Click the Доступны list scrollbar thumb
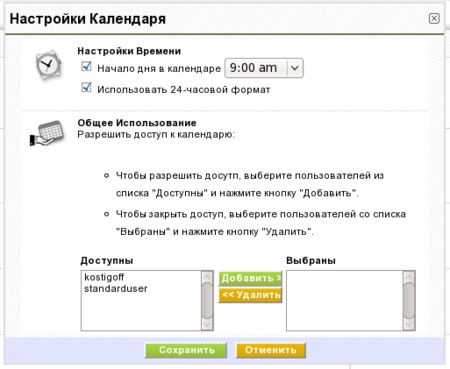The width and height of the screenshot is (450, 369). (x=207, y=301)
